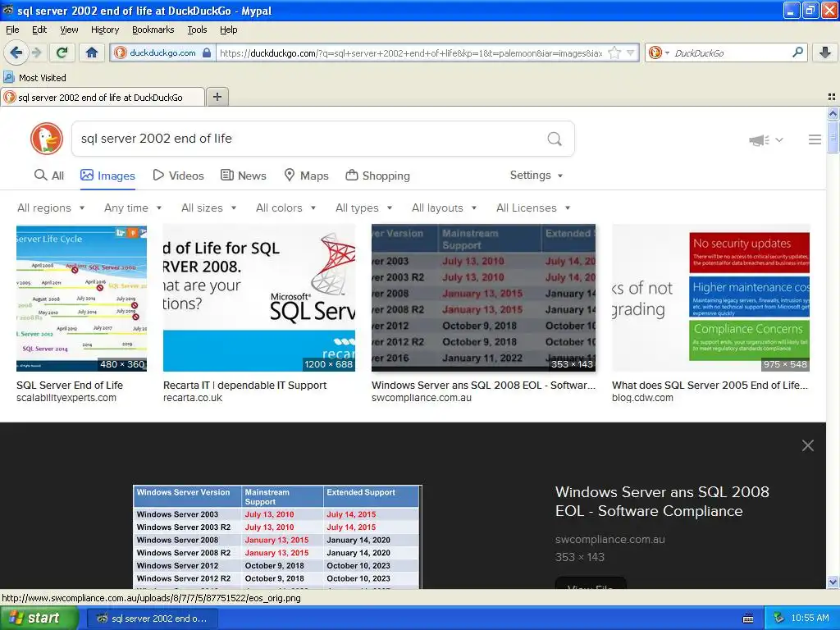The width and height of the screenshot is (840, 630).
Task: Click the blog.cdw.com source link
Action: tap(643, 398)
